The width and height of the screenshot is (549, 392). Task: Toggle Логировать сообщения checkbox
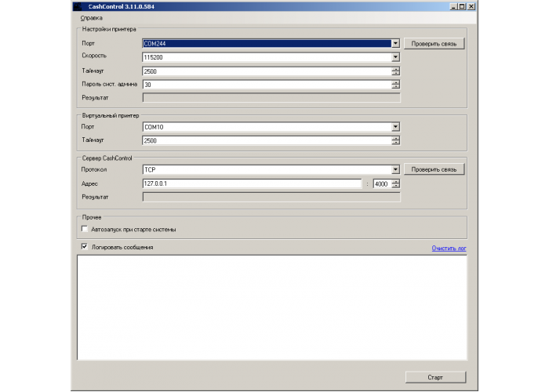[85, 246]
